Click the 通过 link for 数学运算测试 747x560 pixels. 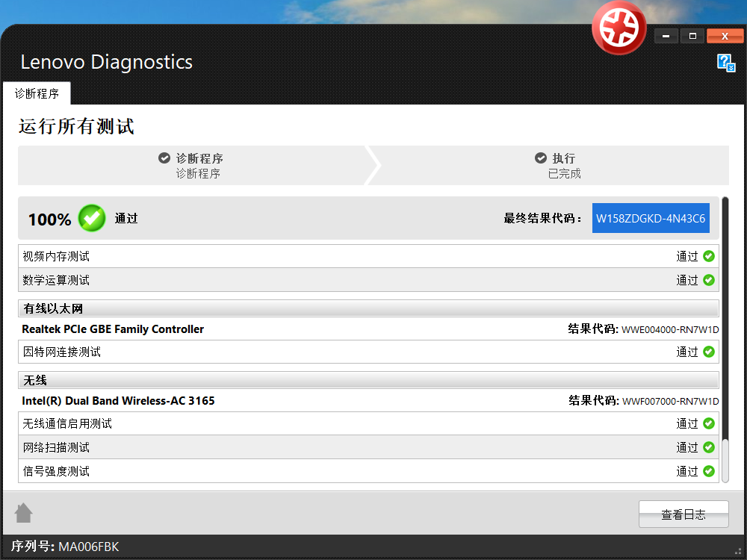pyautogui.click(x=687, y=279)
